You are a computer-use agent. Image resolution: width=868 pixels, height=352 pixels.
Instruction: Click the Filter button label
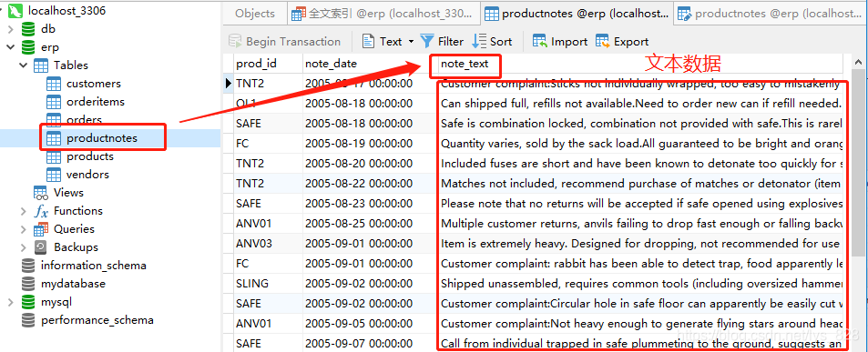[x=451, y=42]
